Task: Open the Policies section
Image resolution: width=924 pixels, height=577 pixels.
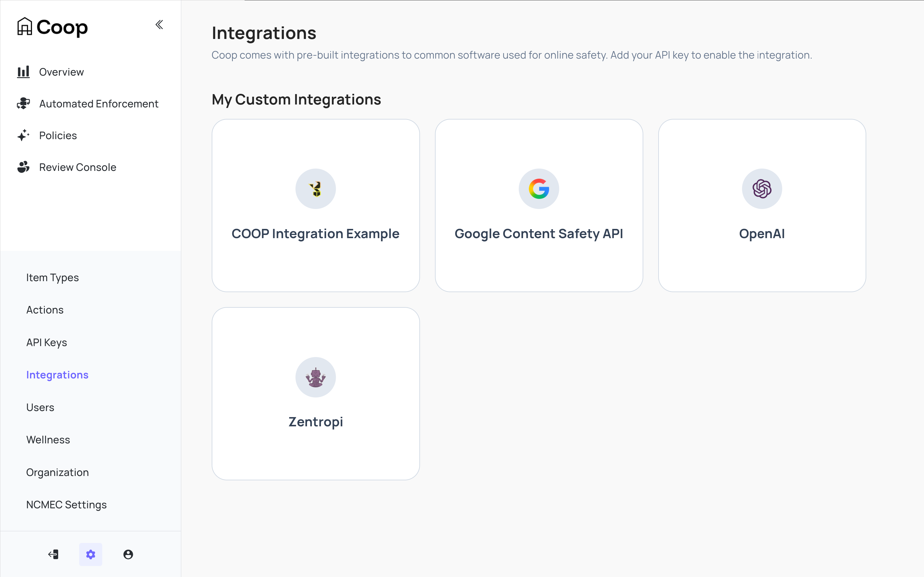Action: 58,135
